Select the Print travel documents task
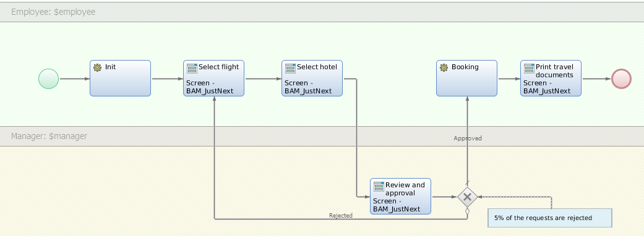644x238 pixels. [551, 79]
